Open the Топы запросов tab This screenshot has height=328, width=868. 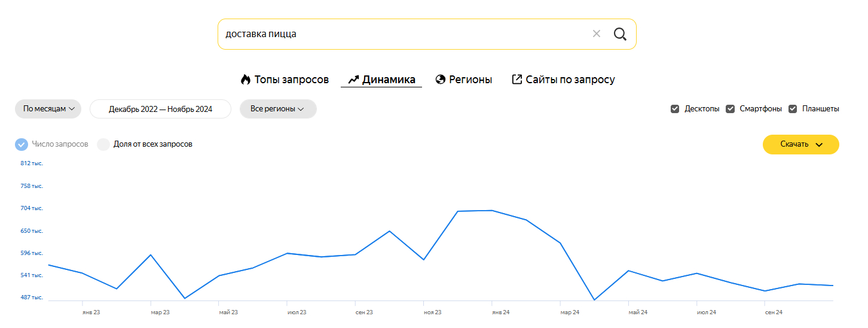coord(291,80)
